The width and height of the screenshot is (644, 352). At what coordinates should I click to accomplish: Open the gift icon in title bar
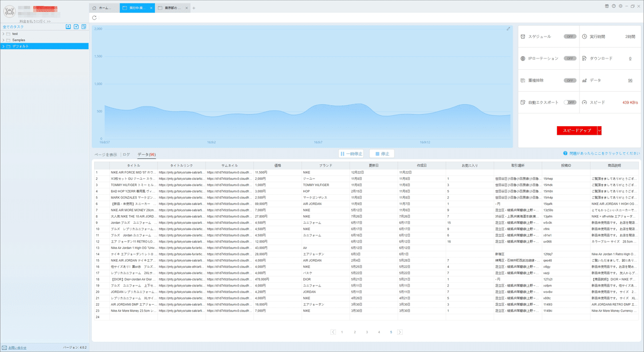(606, 6)
